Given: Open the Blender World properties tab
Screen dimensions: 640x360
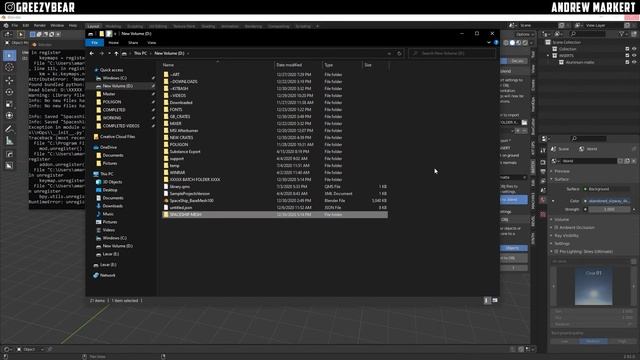Looking at the screenshot, I should tap(543, 200).
